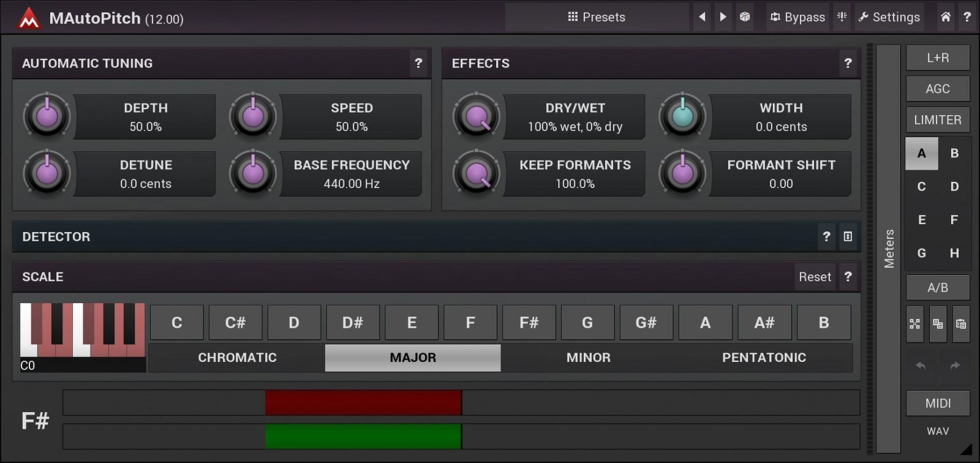Expand the Detector panel with its icon
The image size is (980, 463).
pyautogui.click(x=848, y=236)
